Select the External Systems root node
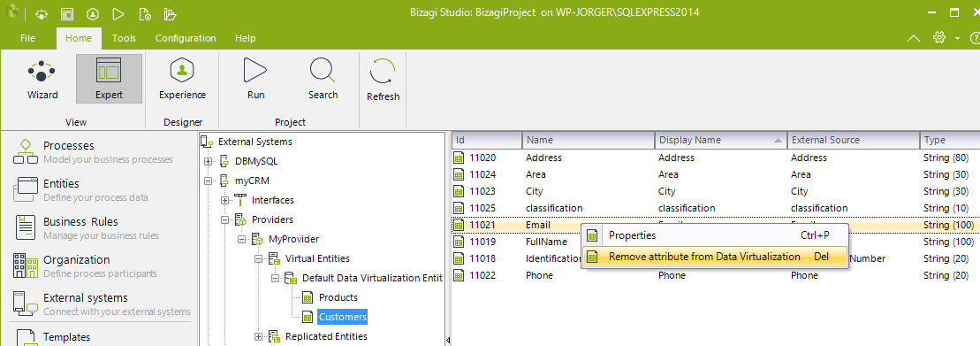The height and width of the screenshot is (346, 980). [255, 142]
